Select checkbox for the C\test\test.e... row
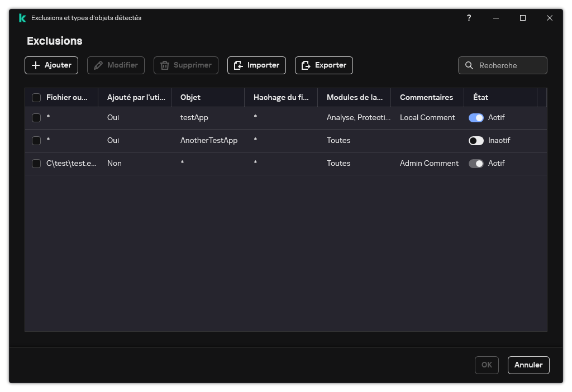Screen dimensions: 572x392 coord(36,164)
